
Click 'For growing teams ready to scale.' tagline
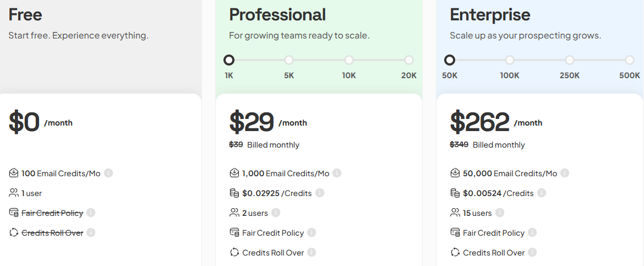[x=299, y=35]
